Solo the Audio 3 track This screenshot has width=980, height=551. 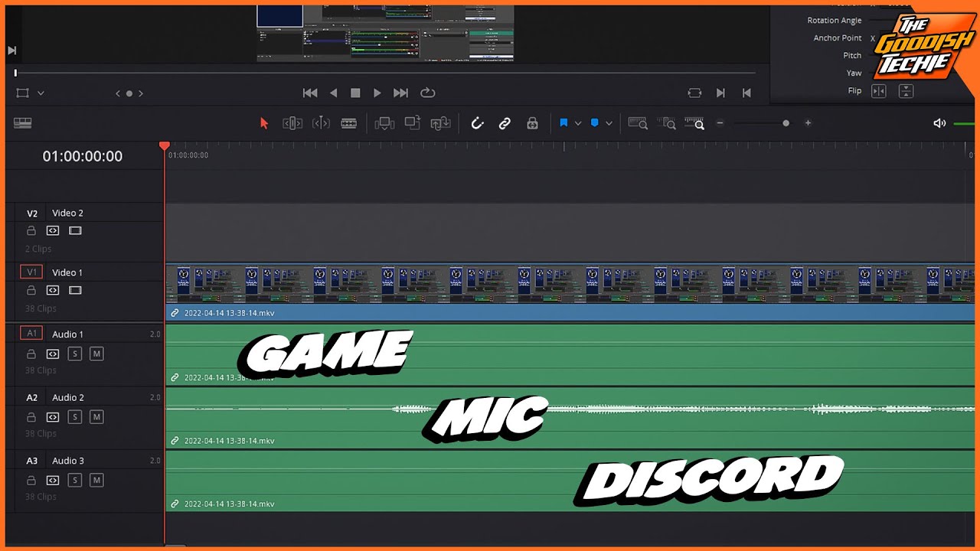pyautogui.click(x=74, y=481)
